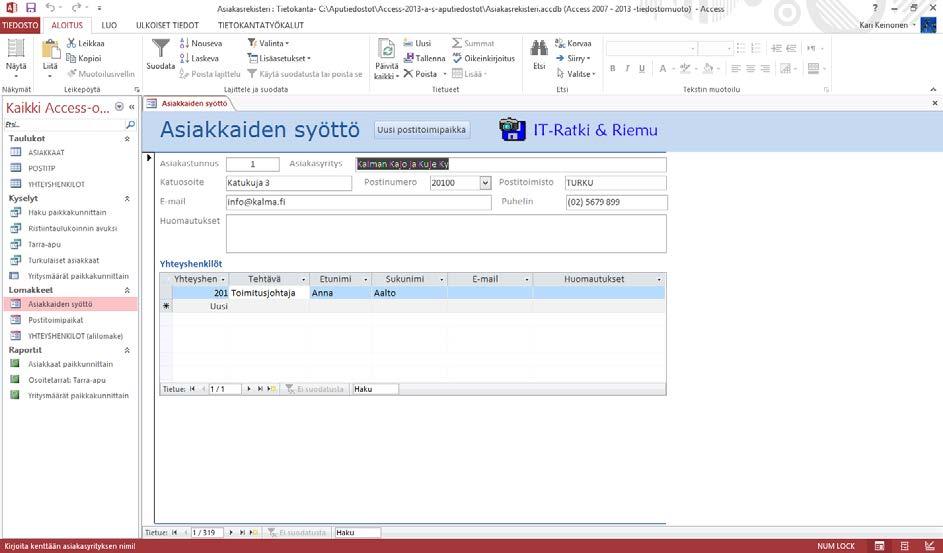Screen dimensions: 943x553
Task: Collapse the Lomakkeet group
Action: click(127, 290)
